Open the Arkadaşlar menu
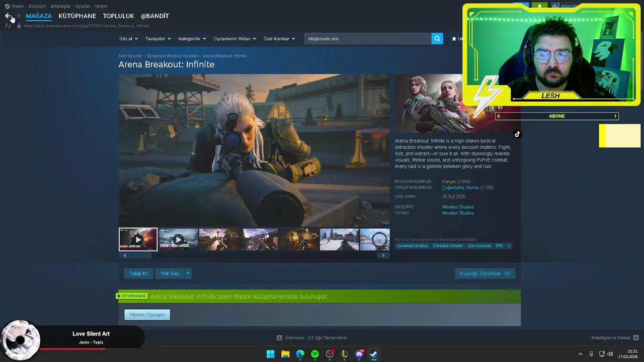The width and height of the screenshot is (644, 362). point(60,6)
